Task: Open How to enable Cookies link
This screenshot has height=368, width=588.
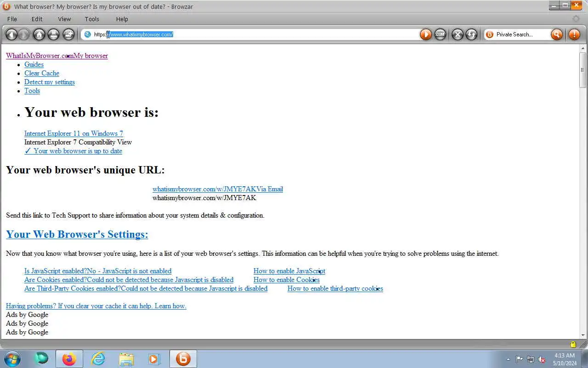Action: pos(287,280)
